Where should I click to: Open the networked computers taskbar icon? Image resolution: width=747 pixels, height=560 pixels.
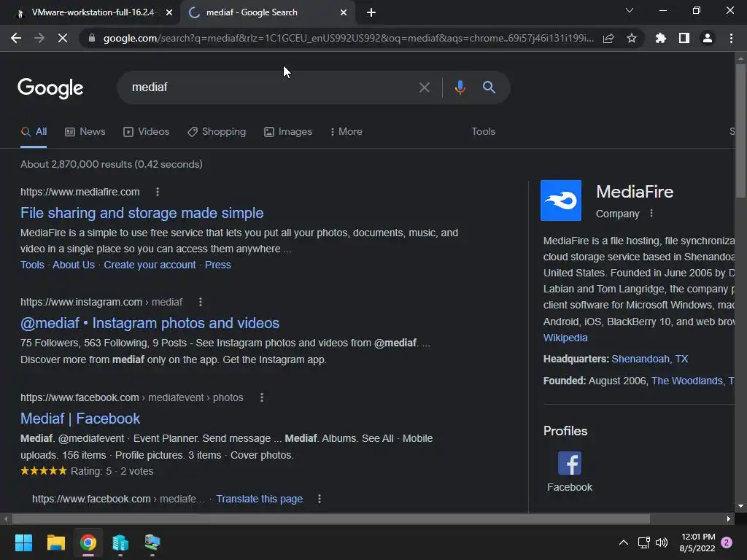152,542
